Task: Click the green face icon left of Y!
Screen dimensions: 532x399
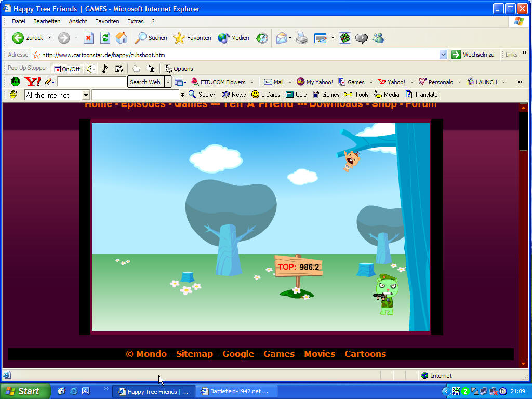Action: [16, 82]
